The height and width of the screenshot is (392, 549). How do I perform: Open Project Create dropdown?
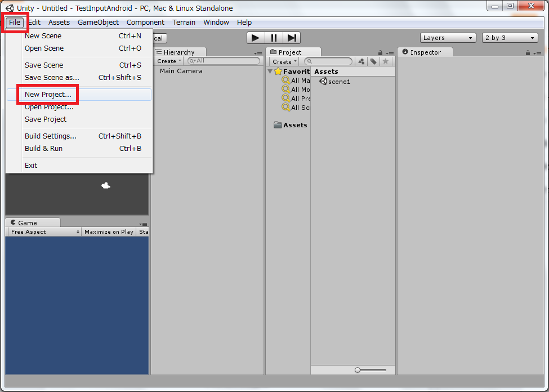pos(284,61)
